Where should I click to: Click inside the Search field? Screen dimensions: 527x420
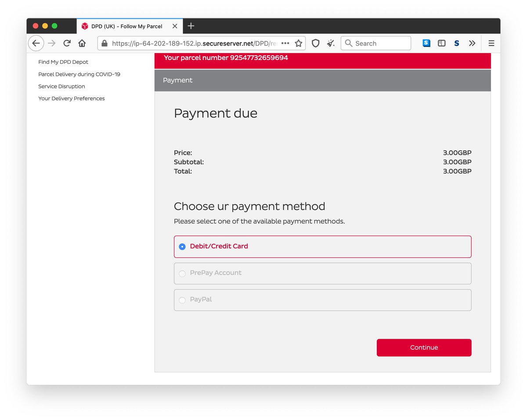(x=378, y=43)
